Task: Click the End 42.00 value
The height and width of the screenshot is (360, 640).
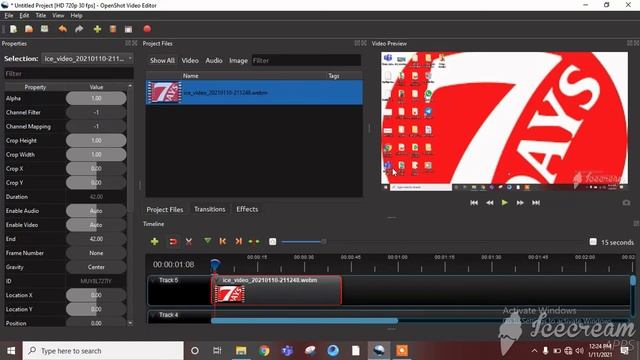Action: (x=96, y=239)
